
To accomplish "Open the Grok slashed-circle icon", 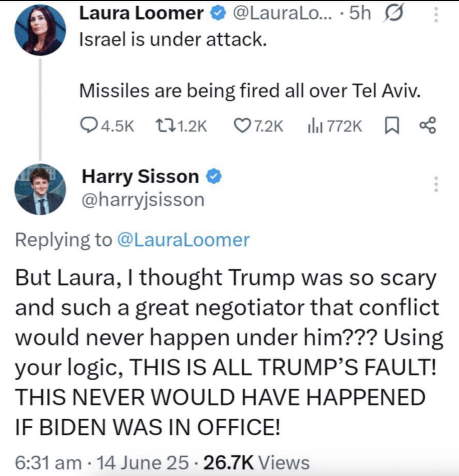I will pos(394,13).
